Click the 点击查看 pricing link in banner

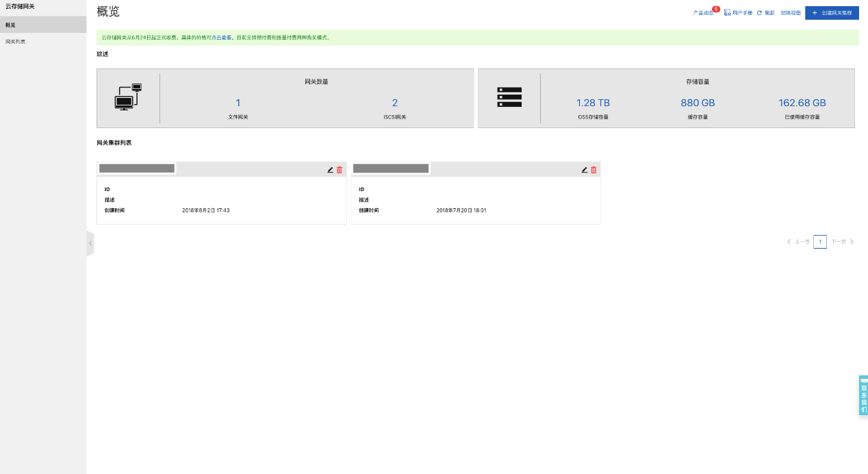pos(221,38)
